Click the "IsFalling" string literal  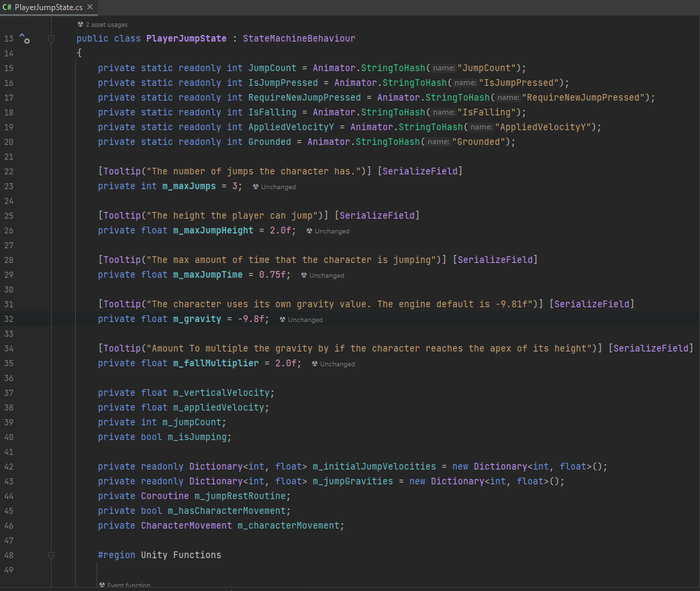tap(487, 113)
